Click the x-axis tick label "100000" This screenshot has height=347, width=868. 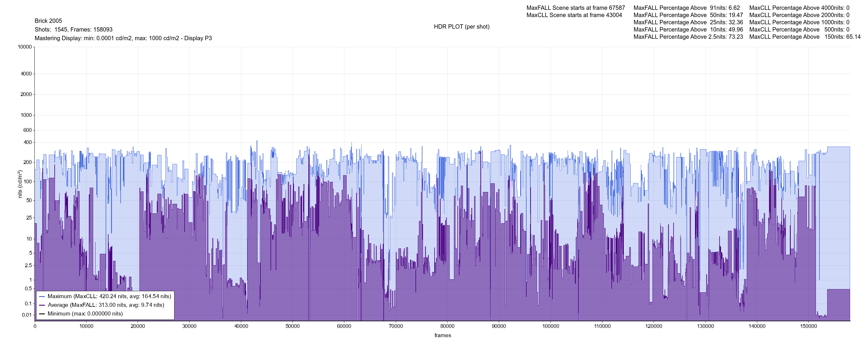pyautogui.click(x=551, y=326)
